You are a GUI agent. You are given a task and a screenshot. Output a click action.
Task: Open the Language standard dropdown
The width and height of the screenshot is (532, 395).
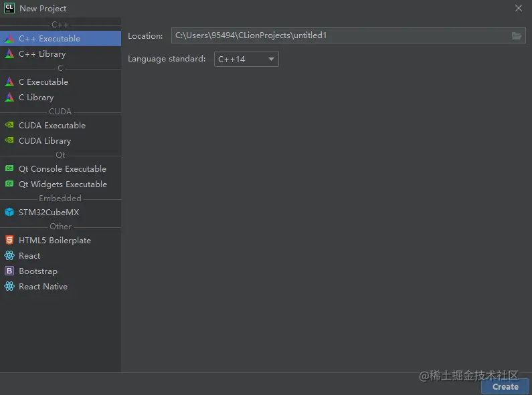coord(246,59)
